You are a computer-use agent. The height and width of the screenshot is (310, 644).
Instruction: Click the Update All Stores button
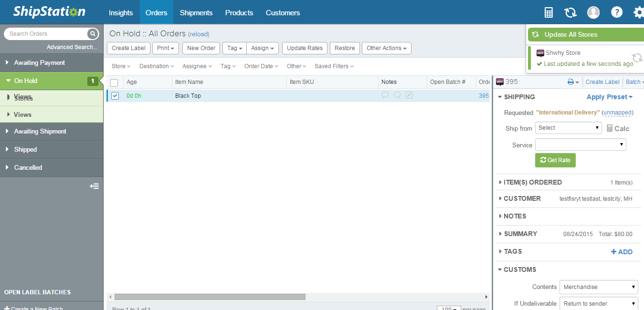[x=586, y=34]
